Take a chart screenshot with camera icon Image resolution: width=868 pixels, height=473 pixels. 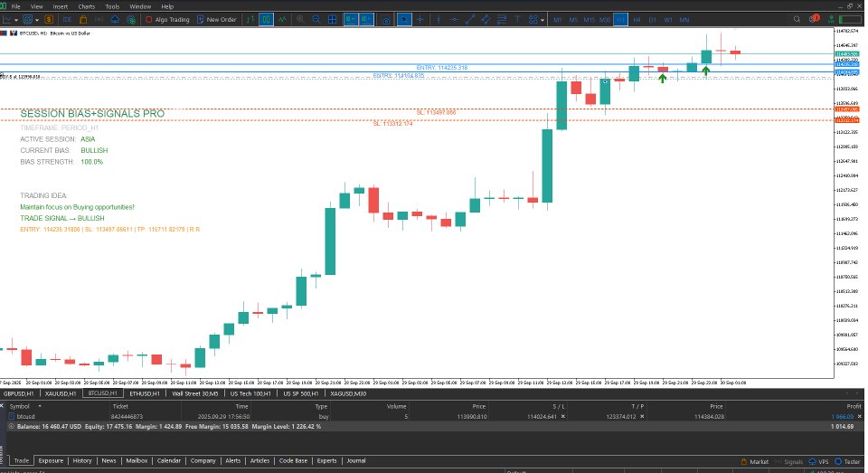click(x=386, y=19)
